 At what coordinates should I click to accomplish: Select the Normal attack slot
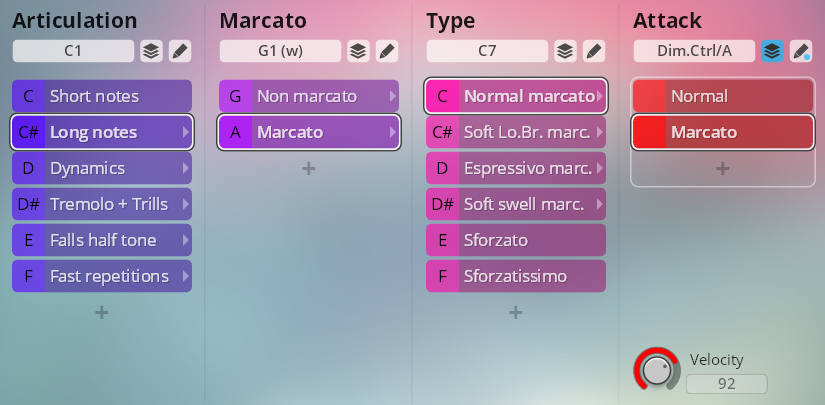(x=721, y=96)
